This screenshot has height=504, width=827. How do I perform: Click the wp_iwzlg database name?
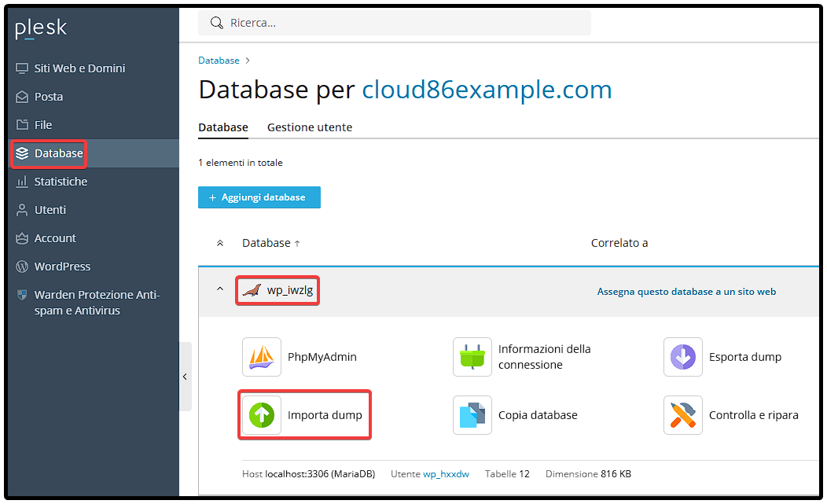pos(289,290)
